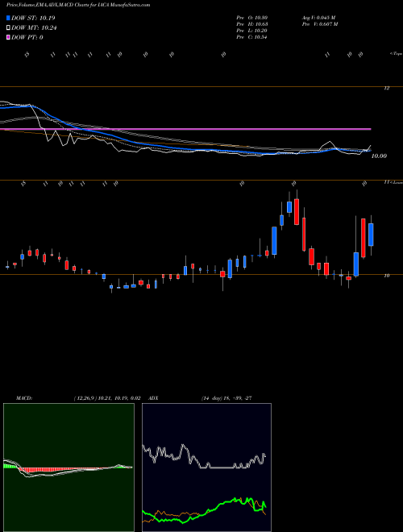Click the 10.00 label on EMA chart
The height and width of the screenshot is (532, 403).
pyautogui.click(x=379, y=156)
